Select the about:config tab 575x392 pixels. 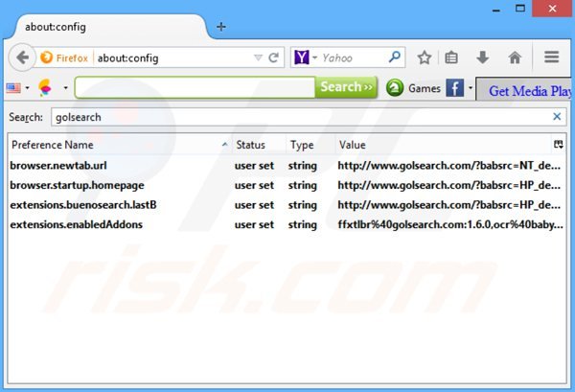pyautogui.click(x=110, y=27)
